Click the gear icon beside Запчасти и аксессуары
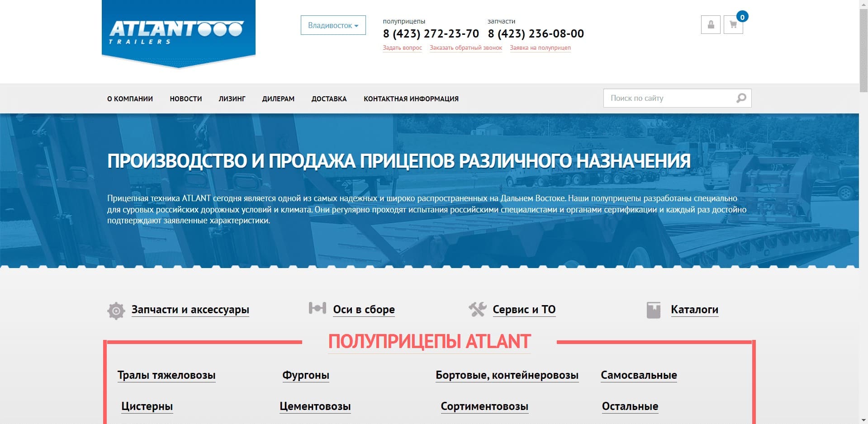The width and height of the screenshot is (868, 424). [116, 311]
